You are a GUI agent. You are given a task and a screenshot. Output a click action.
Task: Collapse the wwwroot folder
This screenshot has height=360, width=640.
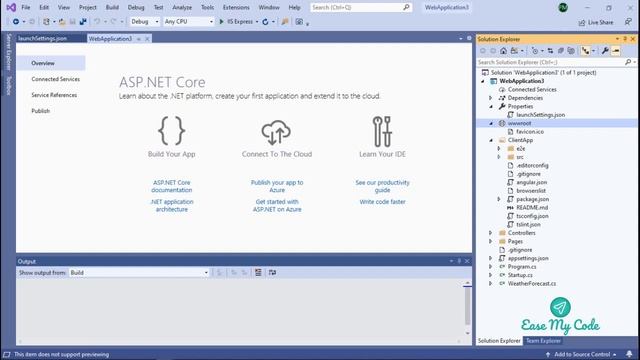[491, 123]
